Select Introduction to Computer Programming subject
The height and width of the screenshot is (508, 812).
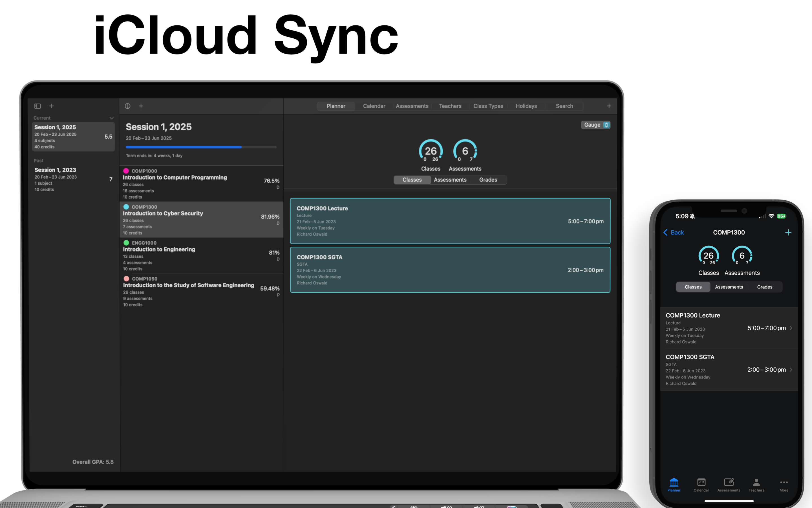pyautogui.click(x=201, y=184)
